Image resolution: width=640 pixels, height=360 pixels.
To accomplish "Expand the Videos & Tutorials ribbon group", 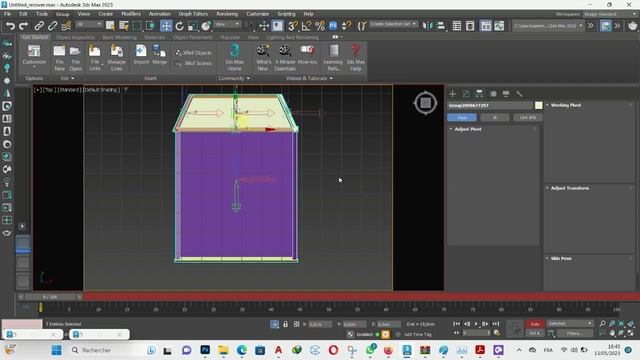I will pyautogui.click(x=309, y=78).
